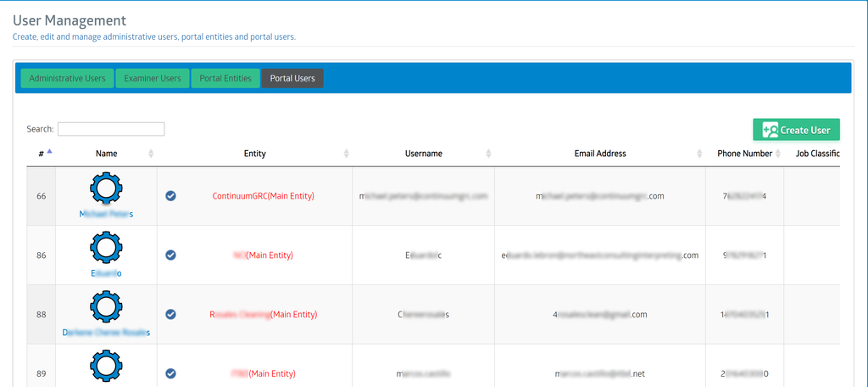The height and width of the screenshot is (387, 868).
Task: Click the sort arrows on the Email Address column
Action: click(x=699, y=154)
